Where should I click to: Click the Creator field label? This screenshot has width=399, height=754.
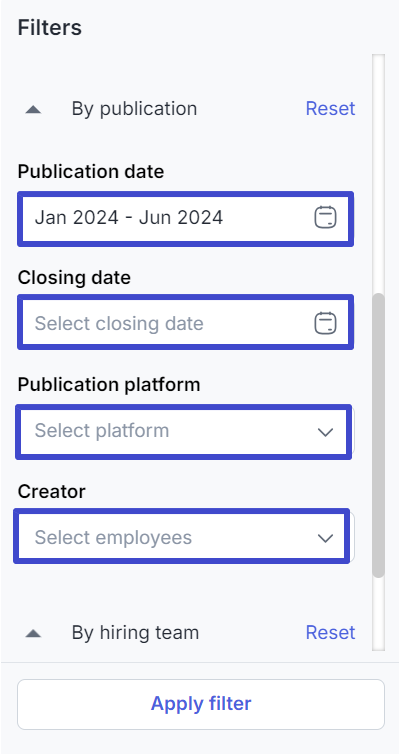tap(51, 491)
